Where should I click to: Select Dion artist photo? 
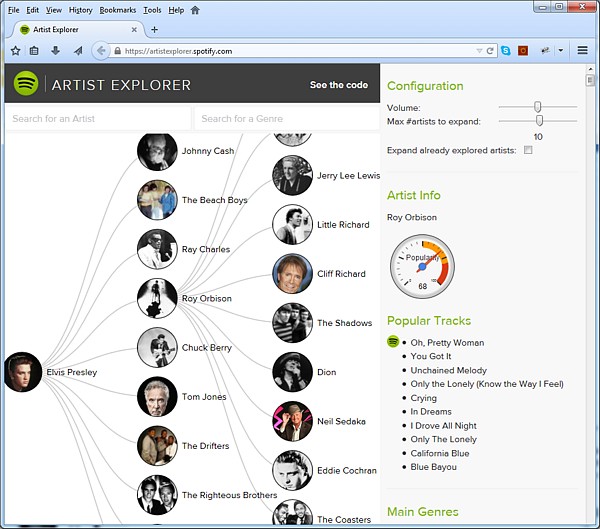click(292, 372)
